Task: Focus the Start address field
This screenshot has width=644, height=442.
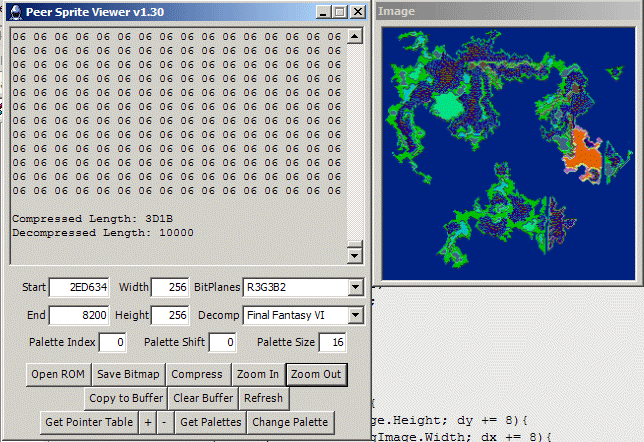Action: point(79,287)
